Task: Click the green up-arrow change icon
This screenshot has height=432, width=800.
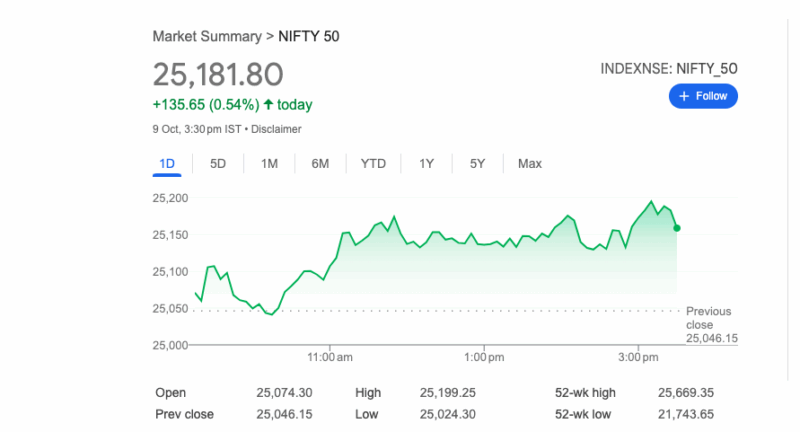Action: [268, 104]
